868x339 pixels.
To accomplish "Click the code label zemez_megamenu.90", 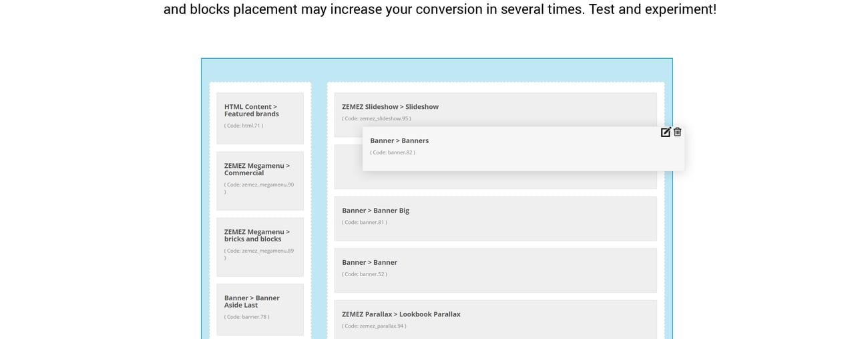I will click(259, 188).
